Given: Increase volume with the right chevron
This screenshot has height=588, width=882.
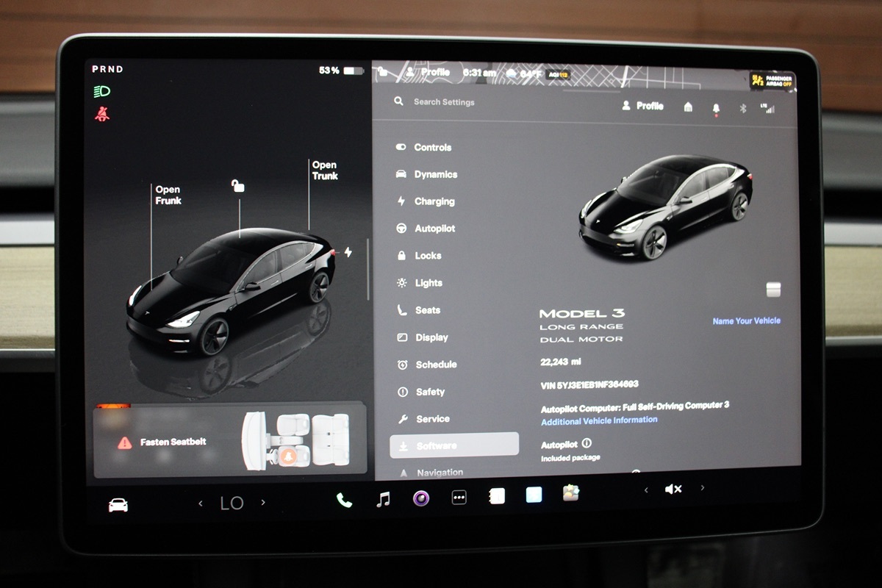Looking at the screenshot, I should [703, 488].
